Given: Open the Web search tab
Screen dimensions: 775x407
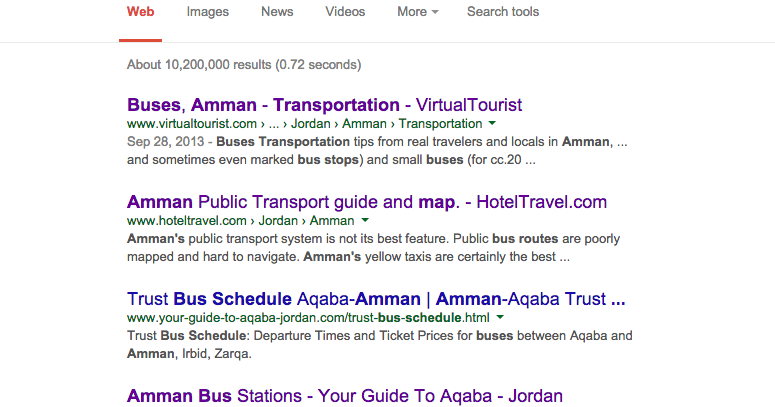Looking at the screenshot, I should (x=140, y=12).
